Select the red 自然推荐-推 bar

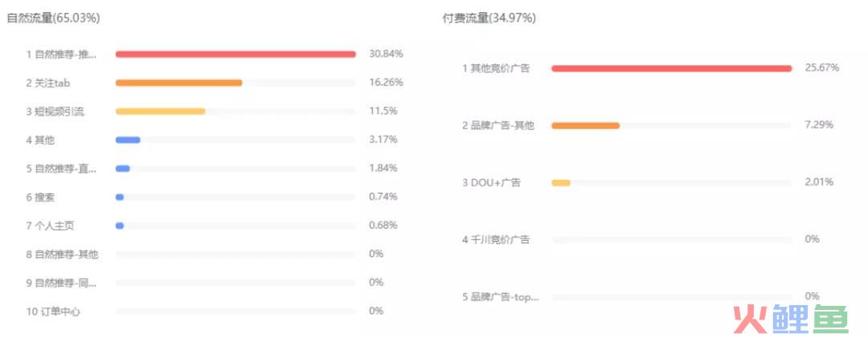pos(235,55)
